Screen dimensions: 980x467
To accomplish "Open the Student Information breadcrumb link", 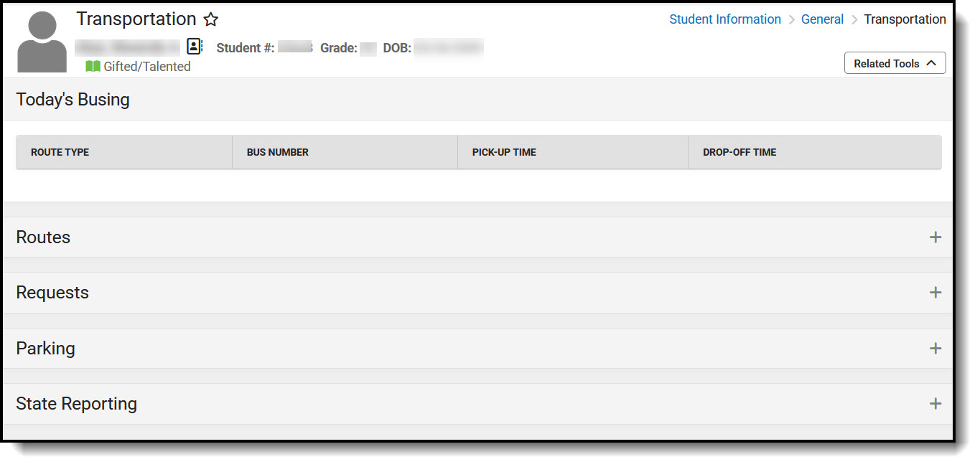I will tap(724, 19).
